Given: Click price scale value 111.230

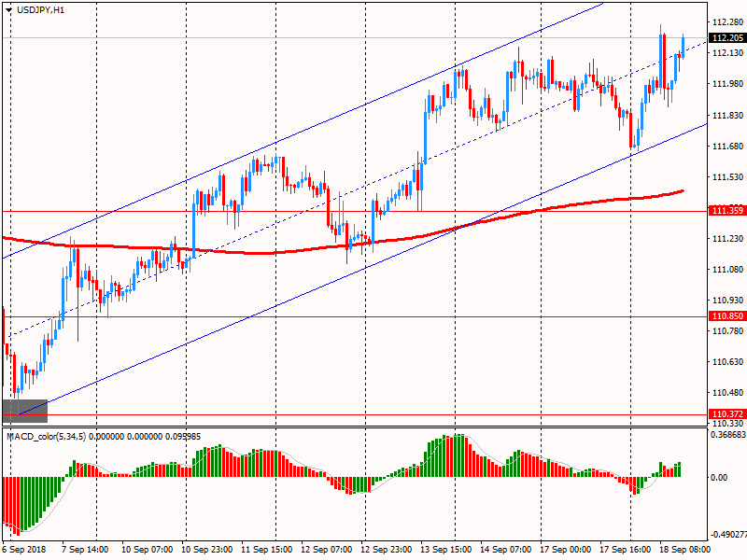Looking at the screenshot, I should (728, 239).
